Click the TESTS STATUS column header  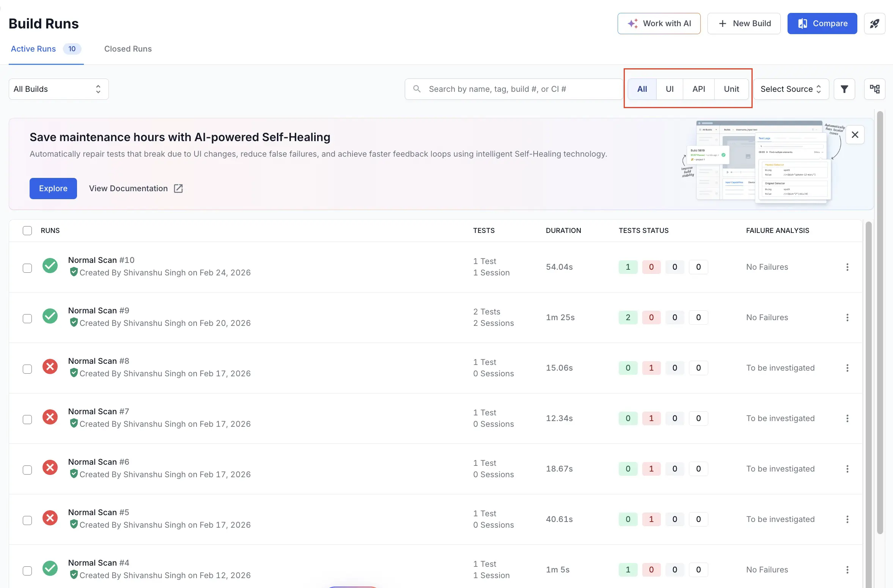643,231
